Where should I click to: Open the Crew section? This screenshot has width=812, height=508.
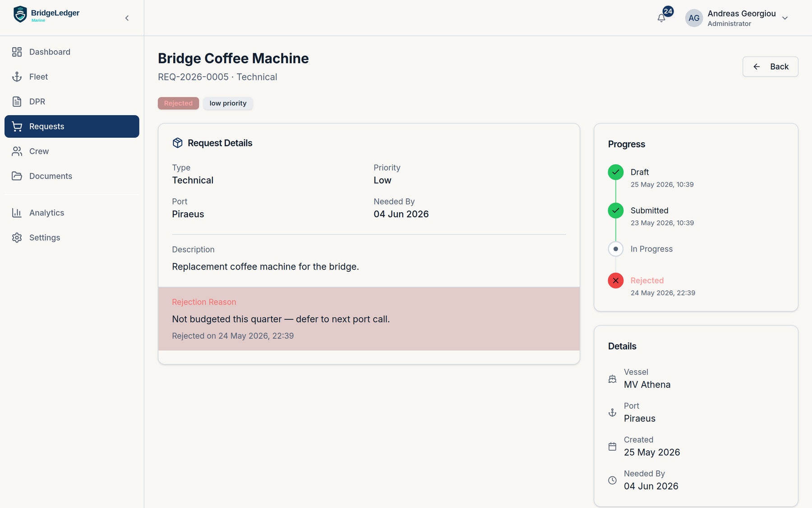coord(72,151)
